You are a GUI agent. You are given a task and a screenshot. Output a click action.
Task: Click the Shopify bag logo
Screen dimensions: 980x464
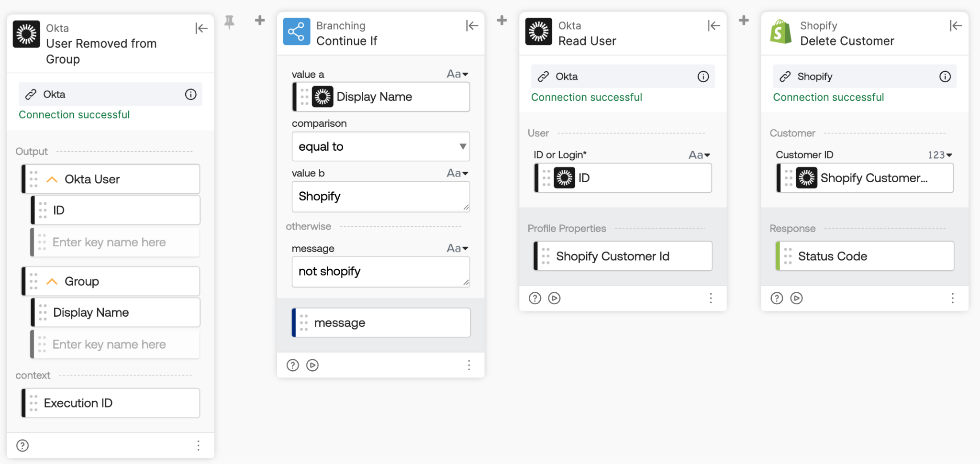point(780,32)
